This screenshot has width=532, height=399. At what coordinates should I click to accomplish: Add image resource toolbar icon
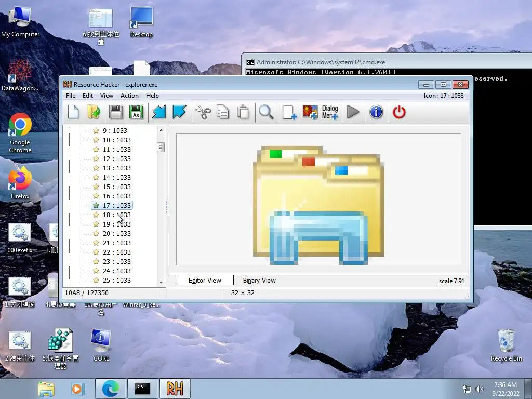[310, 112]
